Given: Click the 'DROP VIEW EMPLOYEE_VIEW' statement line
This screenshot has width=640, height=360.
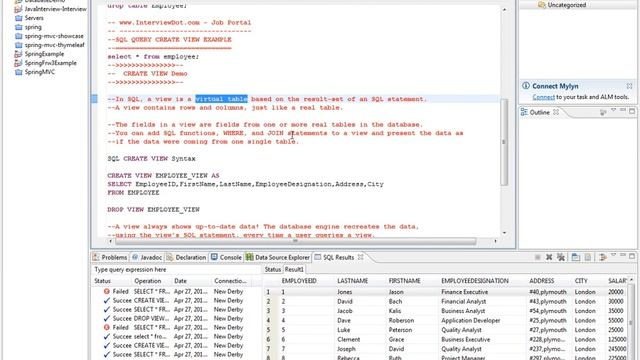Looking at the screenshot, I should tap(153, 209).
